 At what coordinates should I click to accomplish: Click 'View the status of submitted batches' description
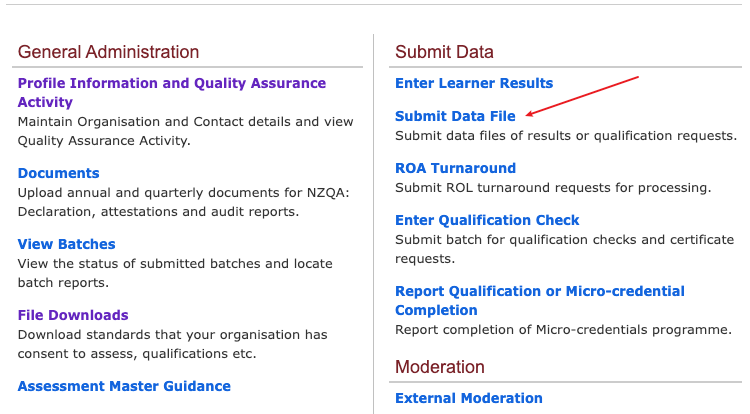pyautogui.click(x=175, y=273)
